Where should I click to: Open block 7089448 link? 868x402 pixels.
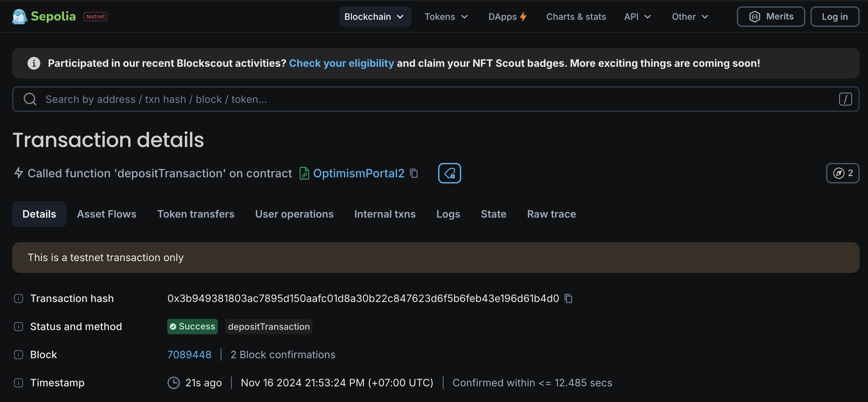click(x=189, y=354)
